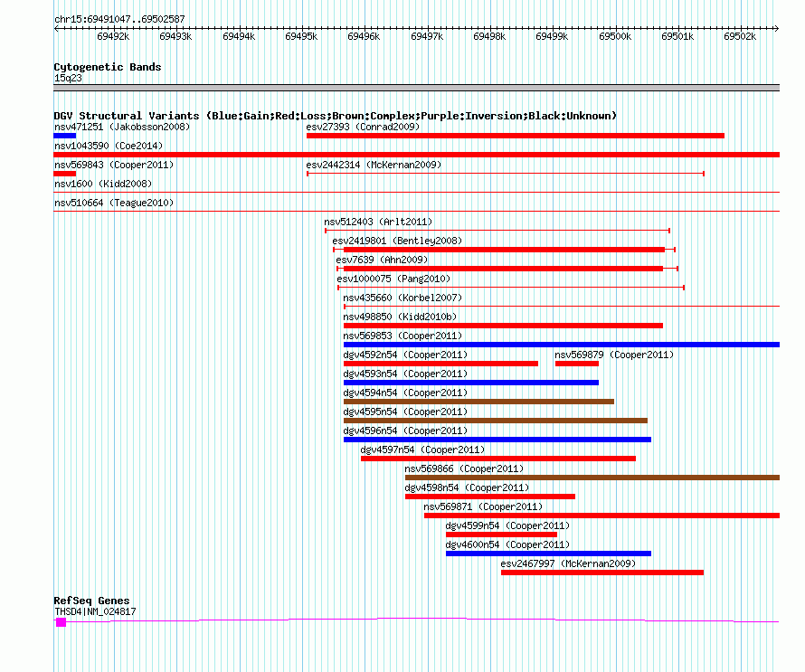Image resolution: width=805 pixels, height=672 pixels.
Task: Open the nsv569853 (Cooper2011) label
Action: 402,336
